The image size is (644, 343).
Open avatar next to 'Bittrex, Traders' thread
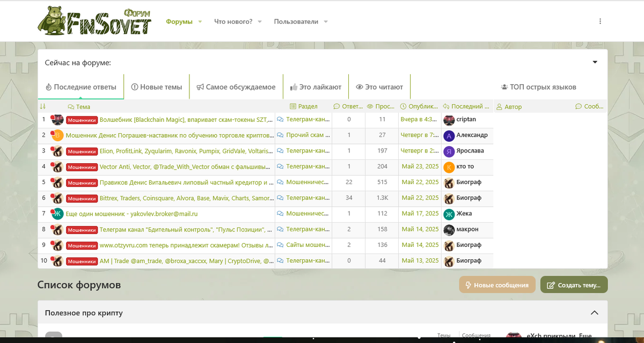point(57,198)
